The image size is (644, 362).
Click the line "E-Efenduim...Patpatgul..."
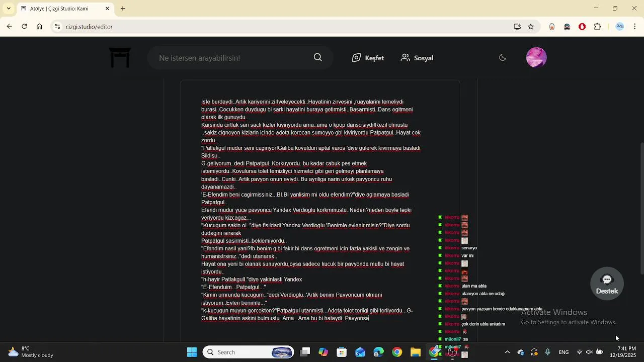pos(233,287)
